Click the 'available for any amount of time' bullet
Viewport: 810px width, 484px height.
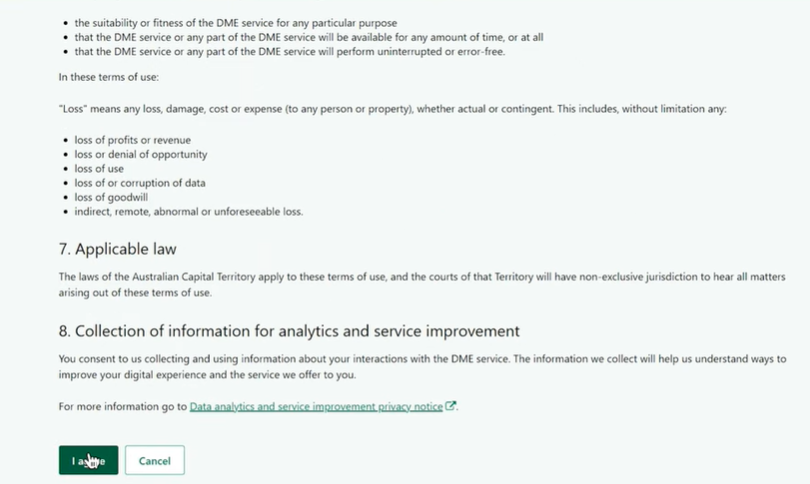click(308, 38)
